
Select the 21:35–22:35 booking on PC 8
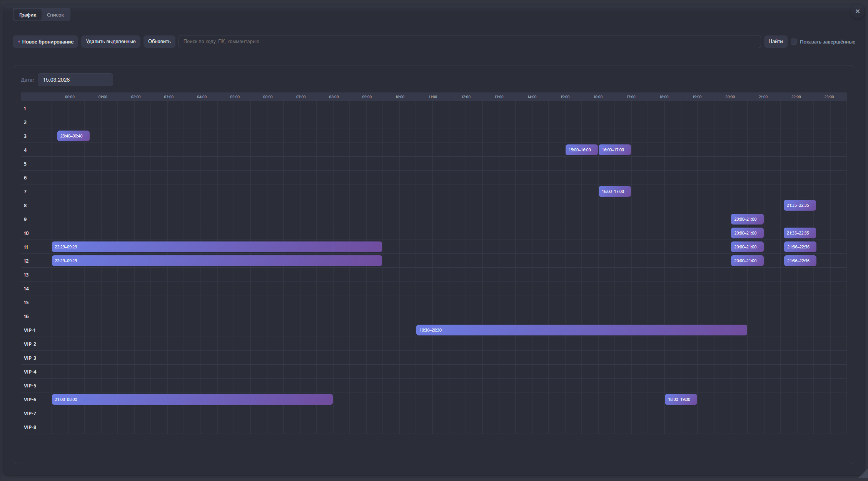click(800, 205)
